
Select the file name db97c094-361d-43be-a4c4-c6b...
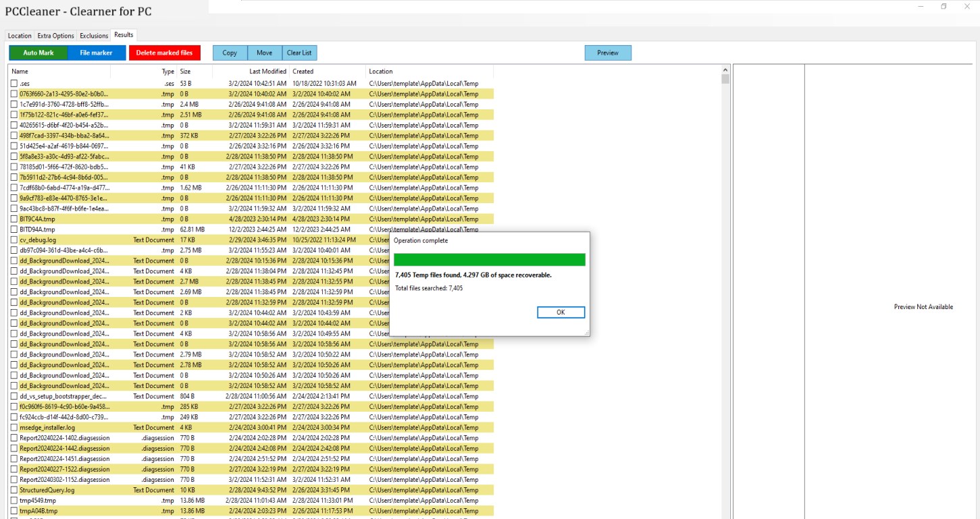click(63, 250)
